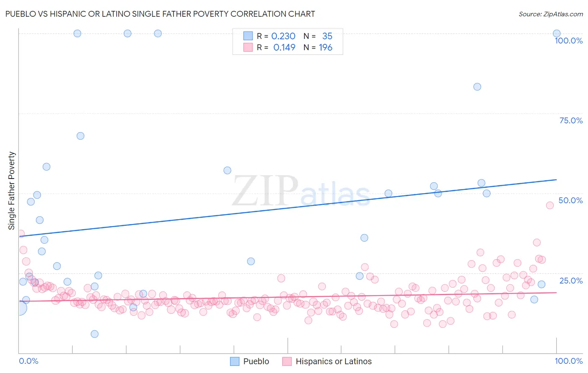Screen dimensions: 588x373
Task: Click the pink Hispanics or Latinos legend swatch
Action: (287, 361)
